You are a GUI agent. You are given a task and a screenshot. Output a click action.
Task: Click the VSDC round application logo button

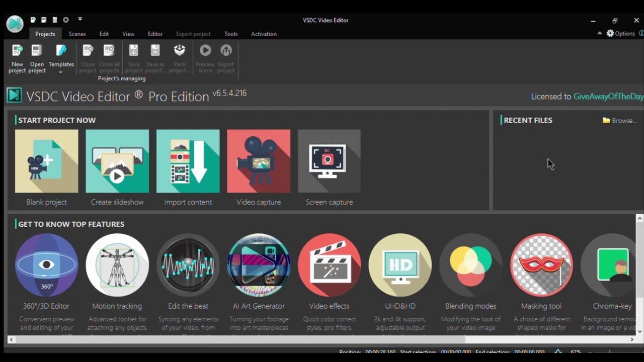tap(15, 23)
